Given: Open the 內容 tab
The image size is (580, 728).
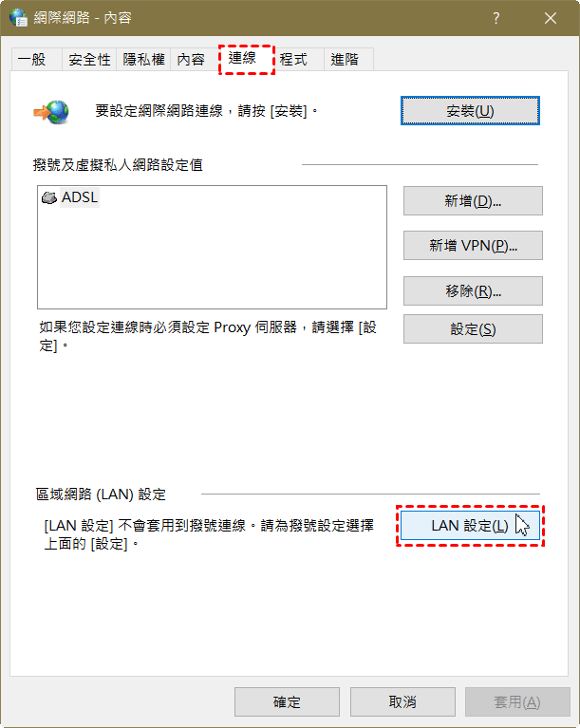Looking at the screenshot, I should (x=192, y=60).
